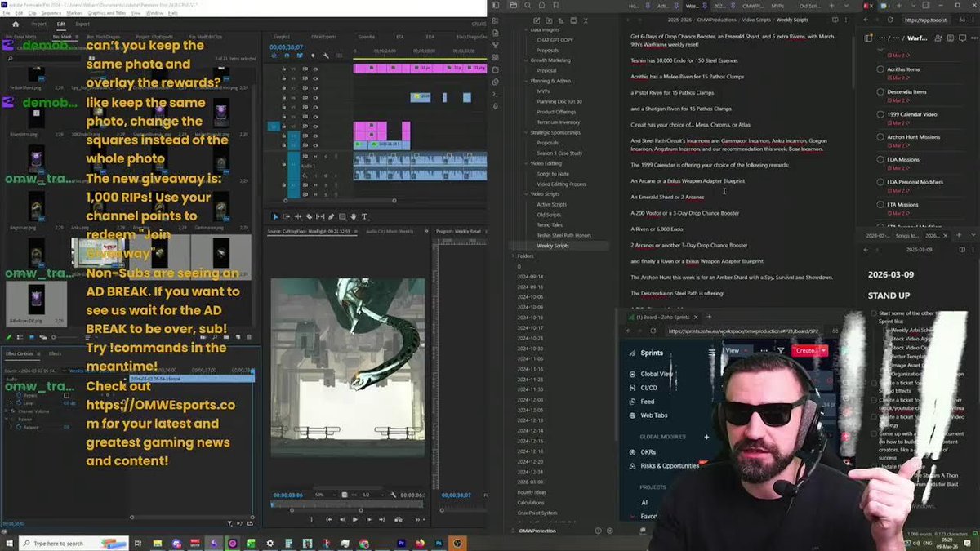Viewport: 980px width, 551px height.
Task: Select the Rectangle tool in Premiere
Action: point(342,216)
